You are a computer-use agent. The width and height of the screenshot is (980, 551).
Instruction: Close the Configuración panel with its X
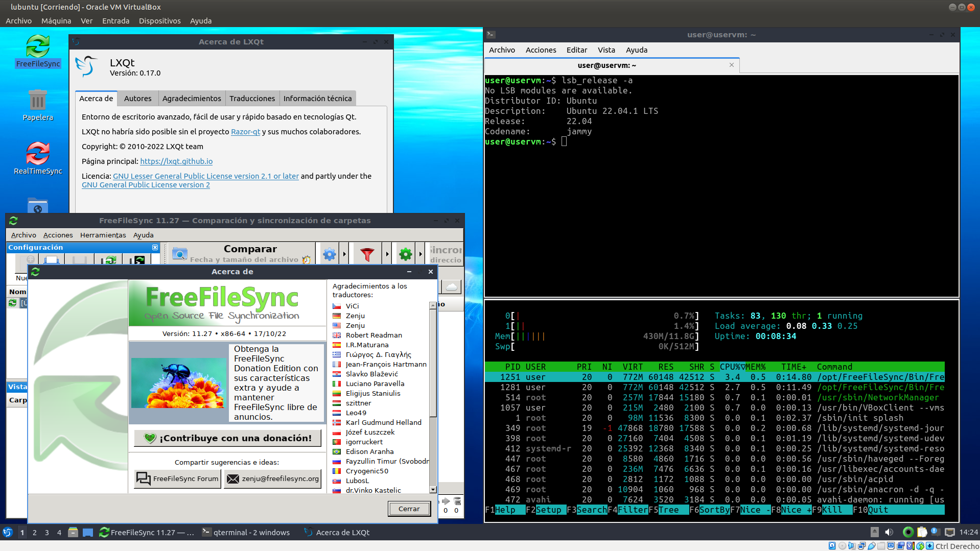click(x=155, y=247)
